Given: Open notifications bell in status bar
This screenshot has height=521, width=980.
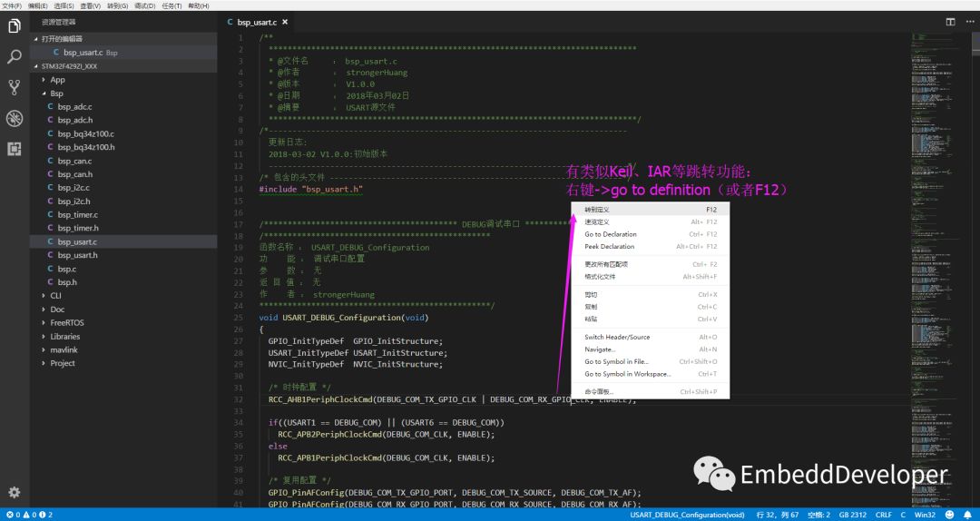Looking at the screenshot, I should click(969, 515).
